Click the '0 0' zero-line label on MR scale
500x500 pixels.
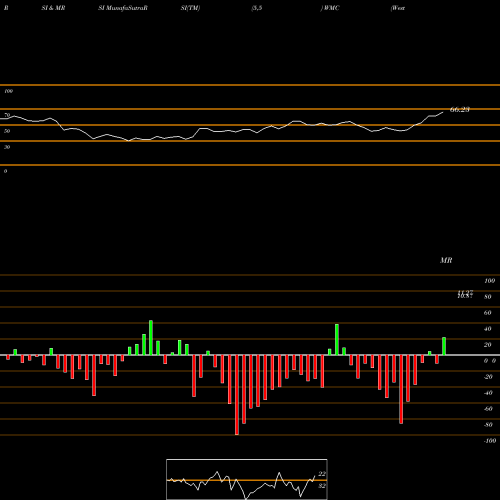click(490, 361)
